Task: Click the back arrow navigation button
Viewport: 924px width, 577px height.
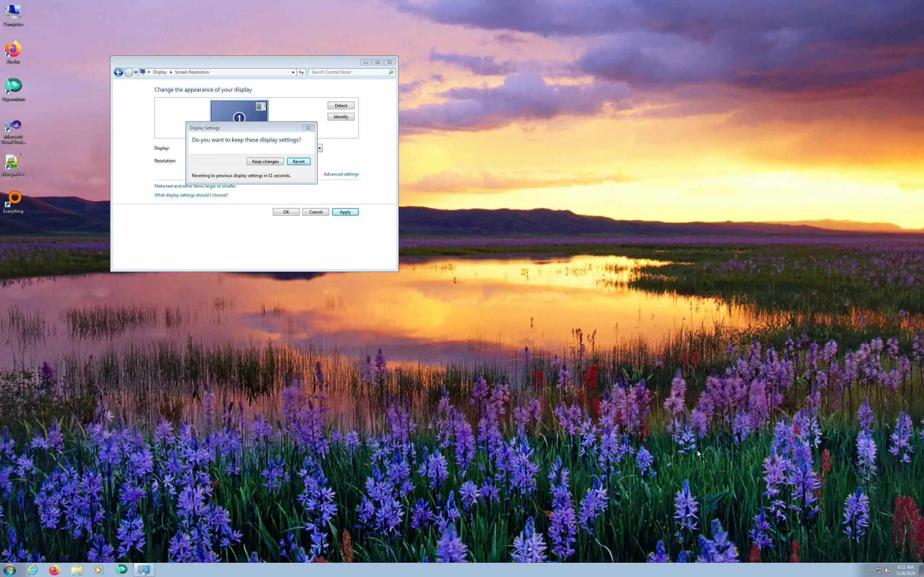Action: [118, 72]
